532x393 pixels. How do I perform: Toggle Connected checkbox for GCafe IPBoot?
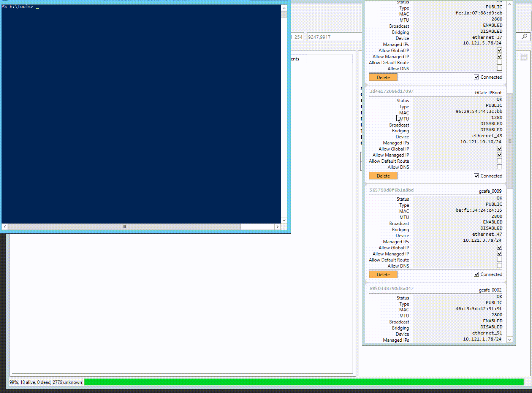476,176
